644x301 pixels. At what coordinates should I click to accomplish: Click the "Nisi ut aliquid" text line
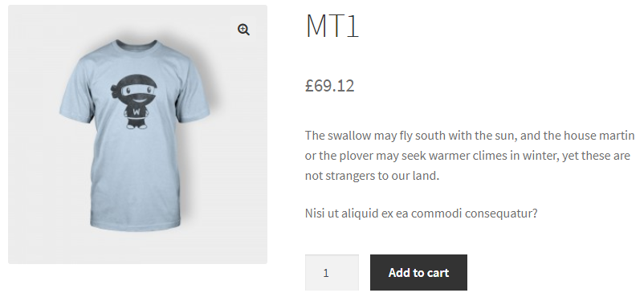pyautogui.click(x=421, y=214)
